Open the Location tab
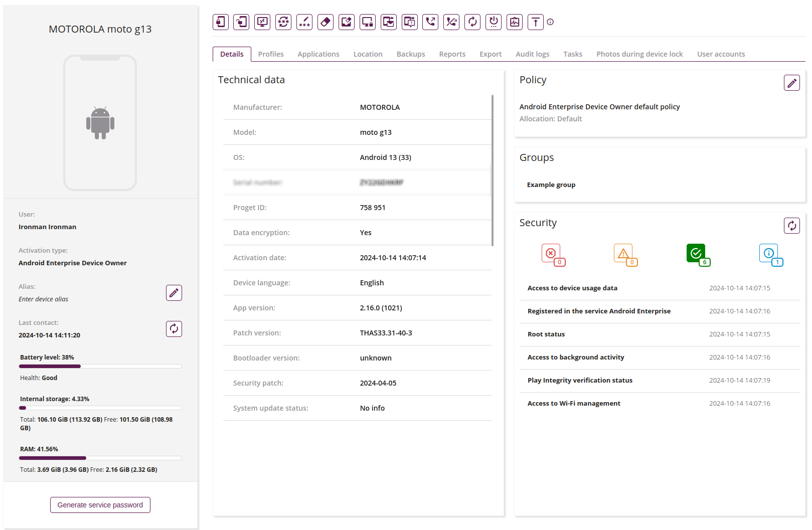The width and height of the screenshot is (812, 530). (368, 54)
